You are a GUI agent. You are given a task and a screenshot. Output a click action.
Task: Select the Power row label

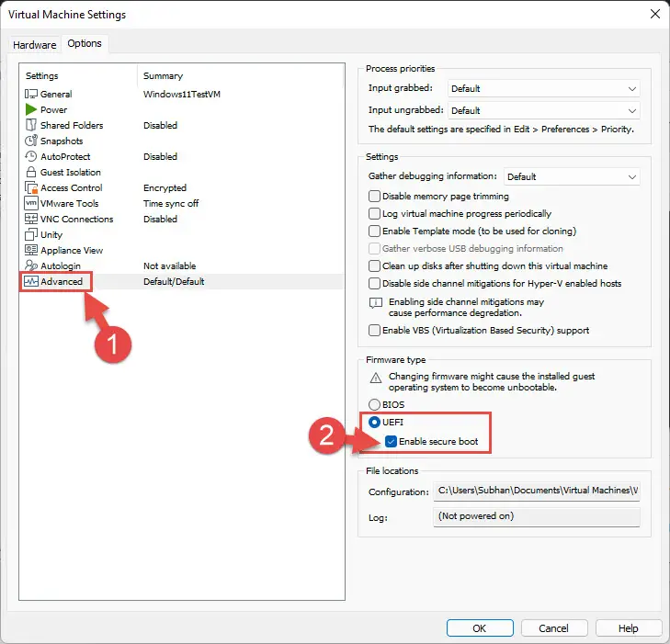(x=54, y=109)
